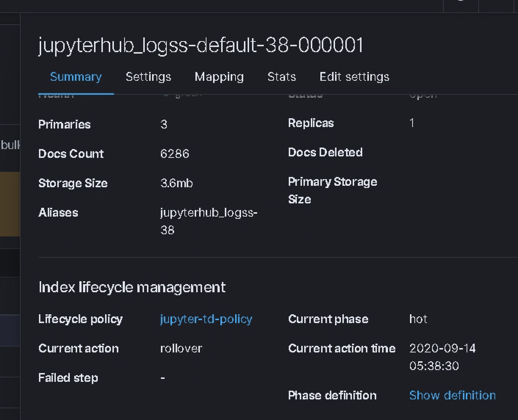Show the hot phase definition
The image size is (518, 420).
pos(452,395)
